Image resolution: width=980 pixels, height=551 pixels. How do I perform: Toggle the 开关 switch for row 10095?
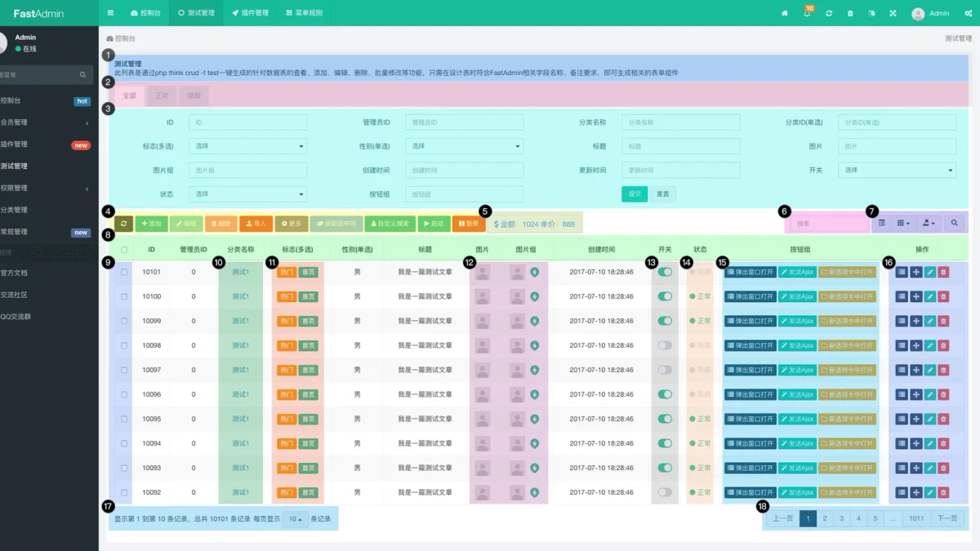(x=665, y=419)
